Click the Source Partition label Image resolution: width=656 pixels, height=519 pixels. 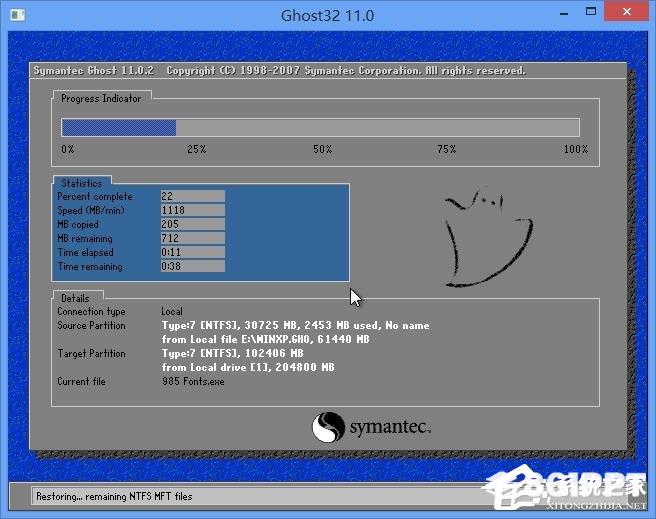(91, 325)
